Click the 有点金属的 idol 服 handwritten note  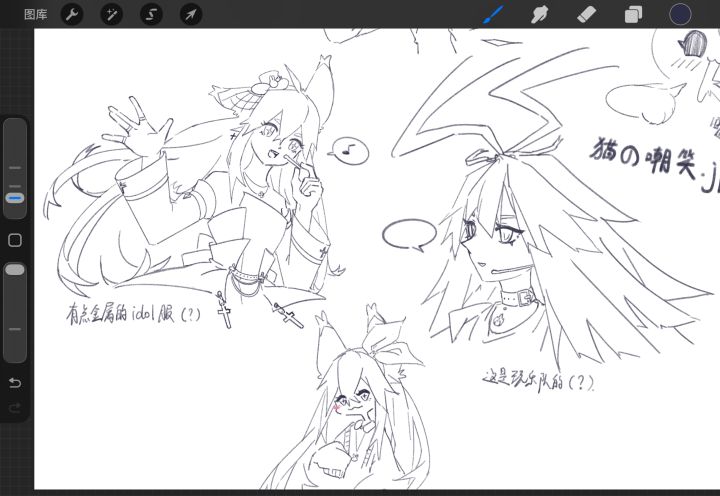[134, 315]
